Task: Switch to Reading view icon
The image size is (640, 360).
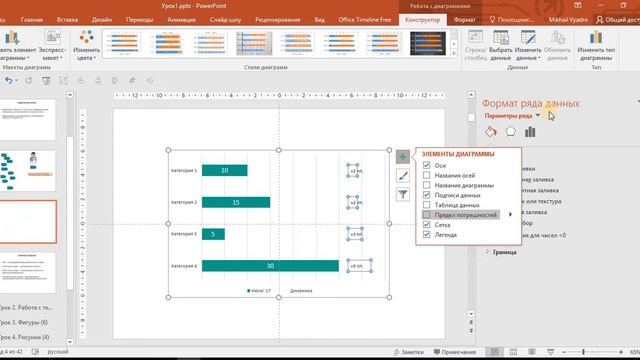Action: click(532, 352)
